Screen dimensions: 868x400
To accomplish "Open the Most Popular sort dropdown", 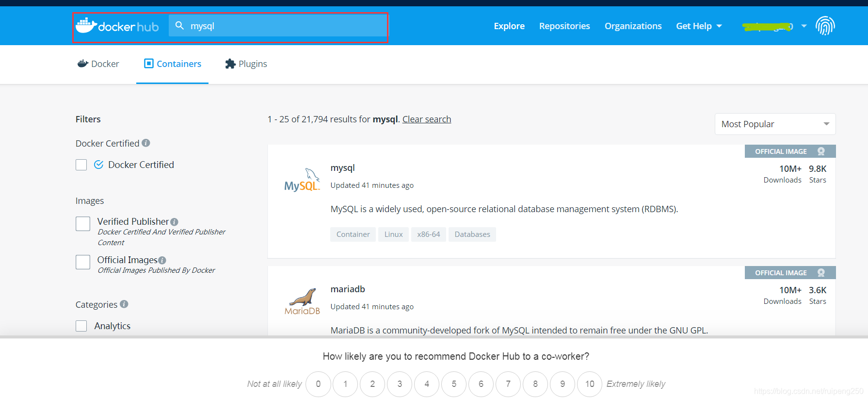I will (775, 124).
